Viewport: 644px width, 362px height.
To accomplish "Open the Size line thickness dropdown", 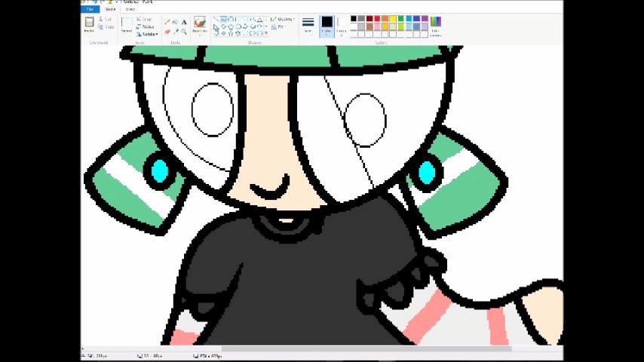I will click(308, 25).
